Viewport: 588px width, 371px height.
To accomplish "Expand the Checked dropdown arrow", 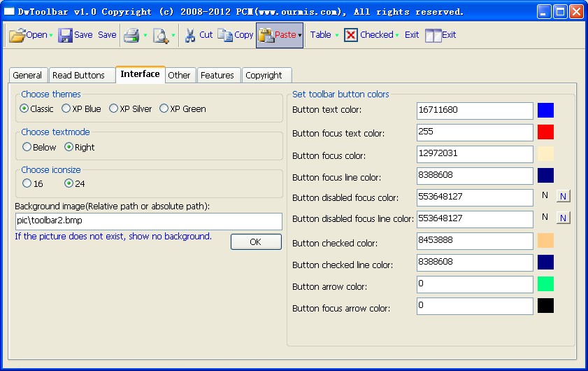I will 396,35.
